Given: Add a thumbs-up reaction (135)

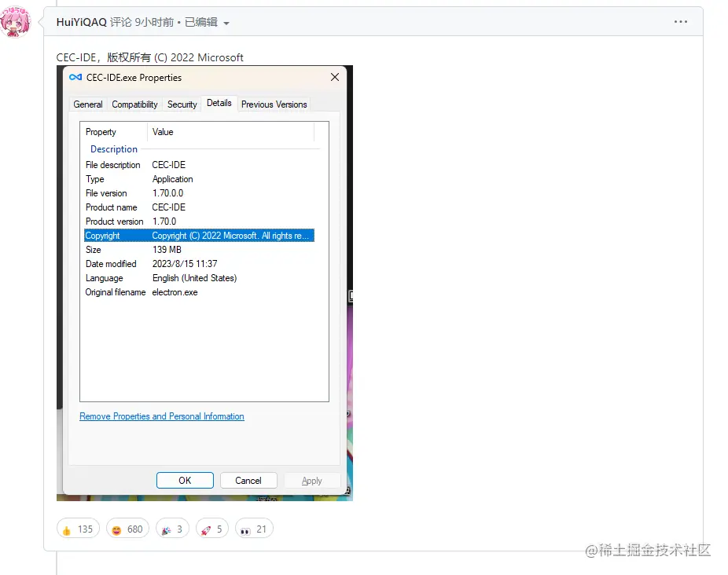Looking at the screenshot, I should [78, 529].
